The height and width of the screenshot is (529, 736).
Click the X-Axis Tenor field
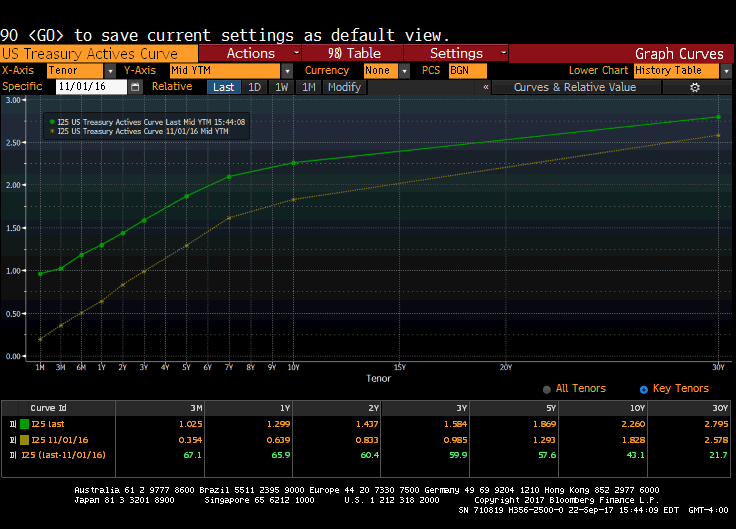75,70
